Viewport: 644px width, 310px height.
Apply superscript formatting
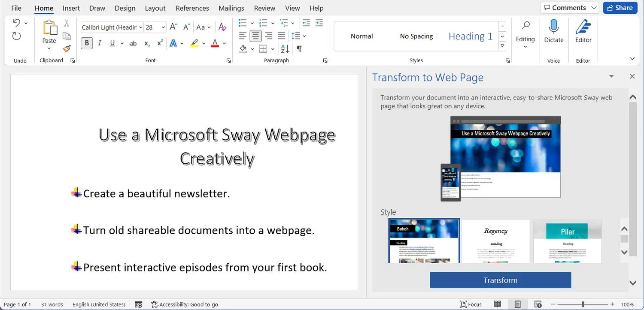[160, 43]
